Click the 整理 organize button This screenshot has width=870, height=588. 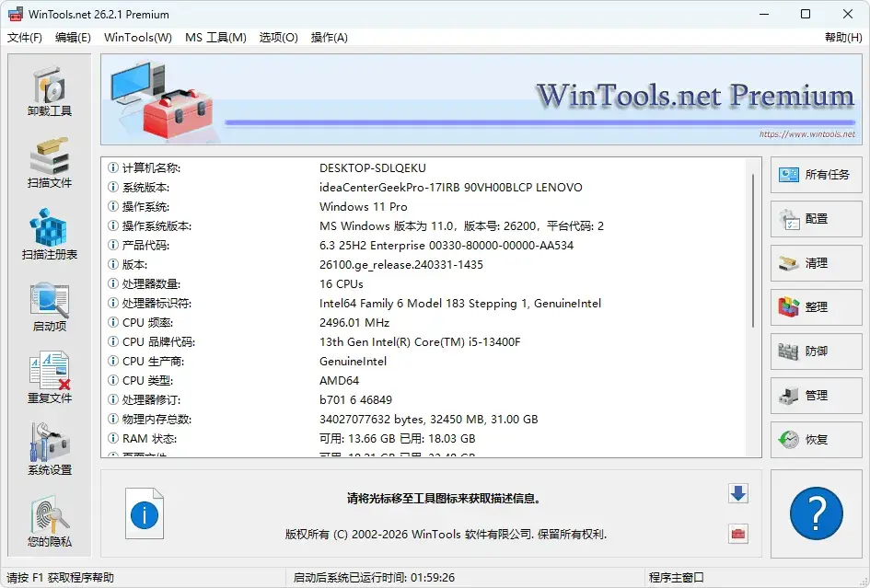pyautogui.click(x=817, y=307)
